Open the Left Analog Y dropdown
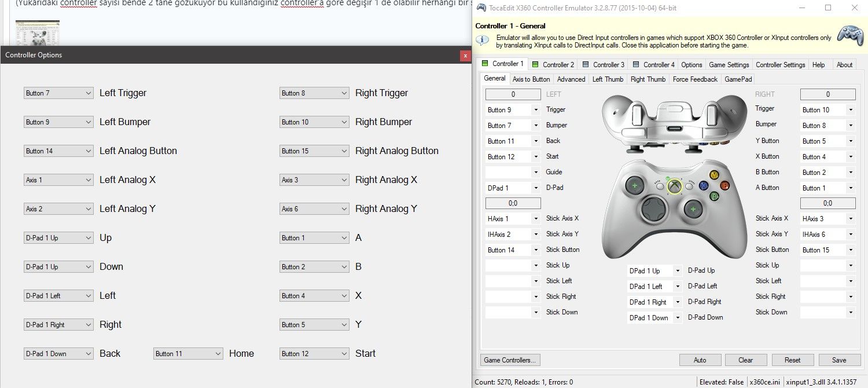Viewport: 868px width, 388px height. (58, 208)
